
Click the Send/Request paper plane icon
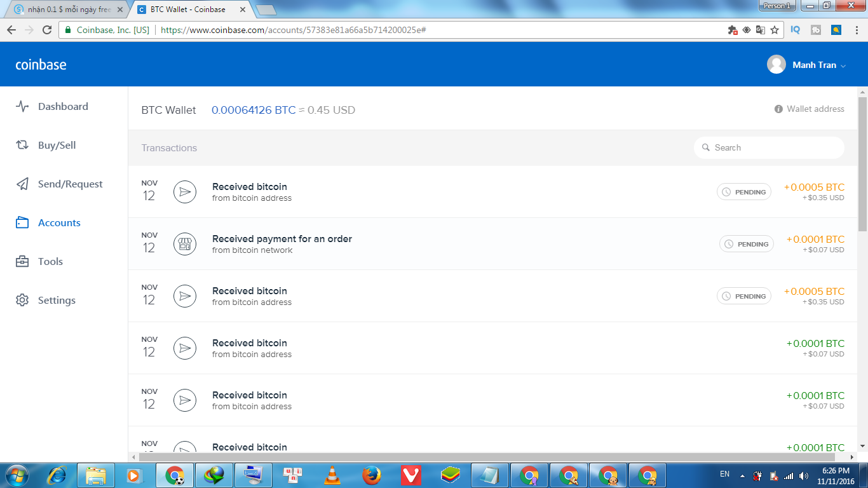[22, 184]
